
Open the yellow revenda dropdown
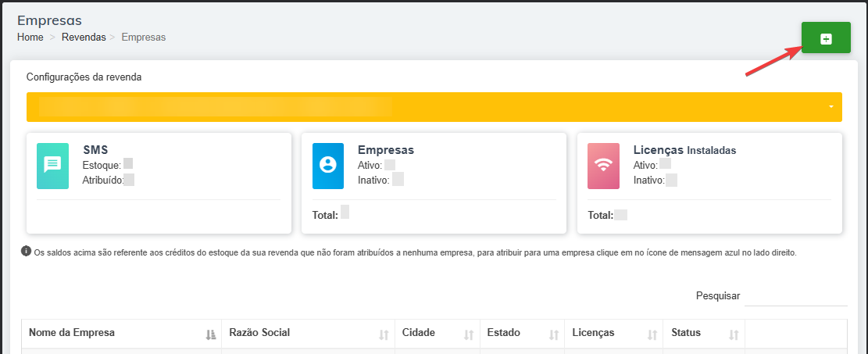click(434, 107)
